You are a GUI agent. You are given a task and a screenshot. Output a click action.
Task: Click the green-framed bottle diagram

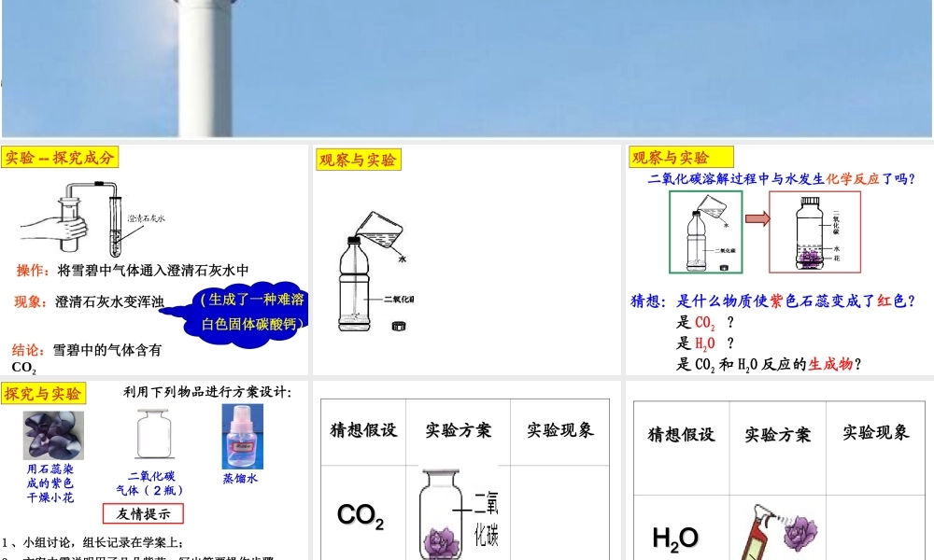pos(706,232)
